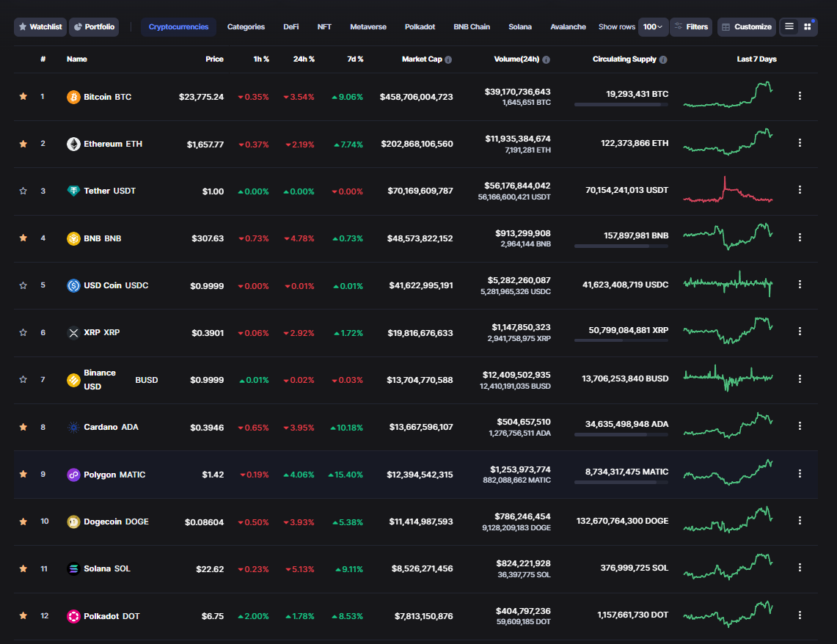Screen dimensions: 837x644
Task: Click XRP circulating supply progress bar
Action: click(x=621, y=340)
